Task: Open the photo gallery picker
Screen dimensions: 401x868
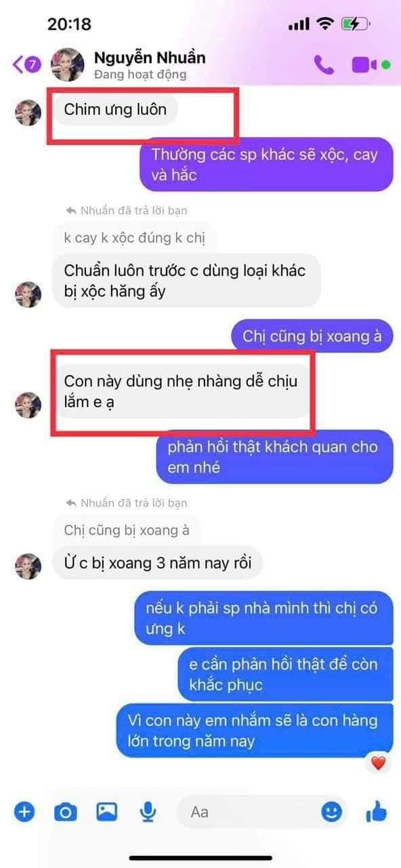Action: pos(106,811)
